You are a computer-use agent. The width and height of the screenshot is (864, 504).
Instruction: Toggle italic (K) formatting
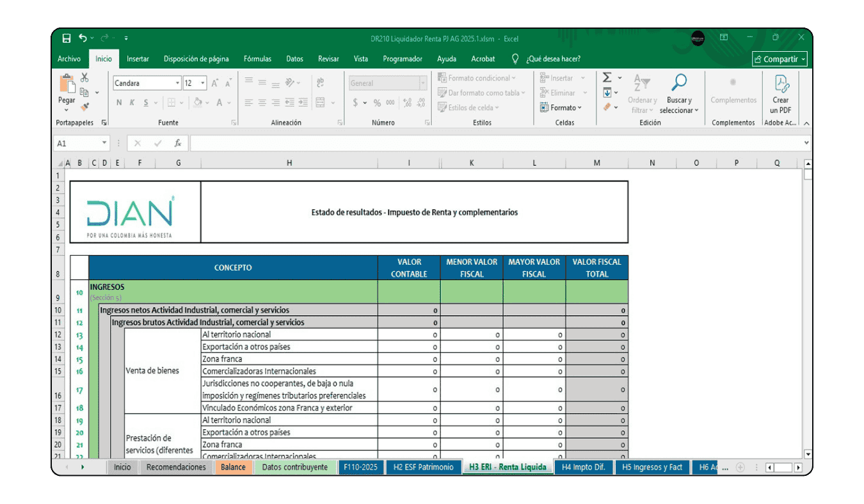click(x=132, y=102)
